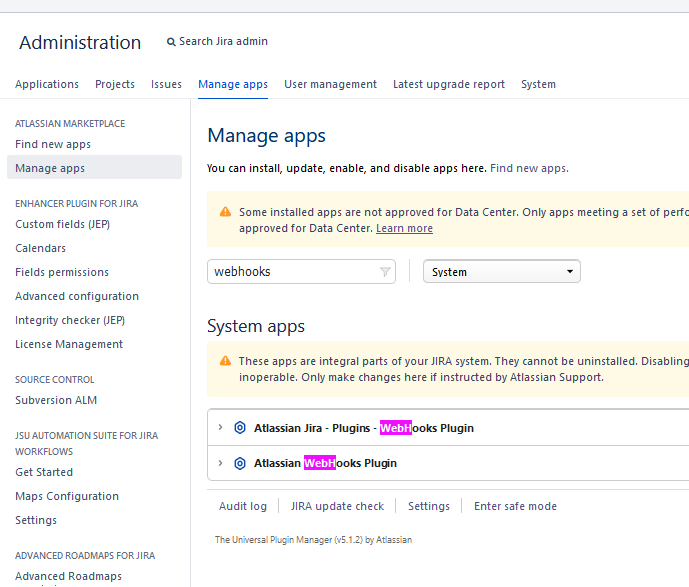Open the System app type dropdown
Screen dimensions: 689x587
coord(502,272)
